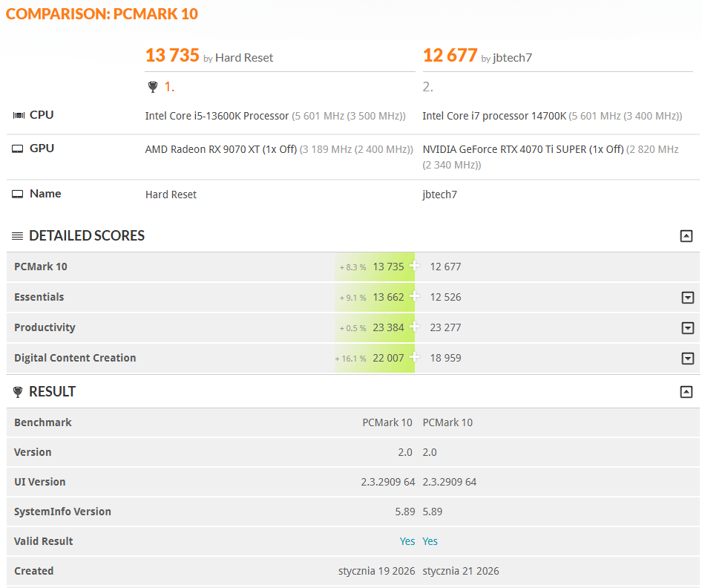Collapse the Result section
702x588 pixels.
pyautogui.click(x=686, y=392)
